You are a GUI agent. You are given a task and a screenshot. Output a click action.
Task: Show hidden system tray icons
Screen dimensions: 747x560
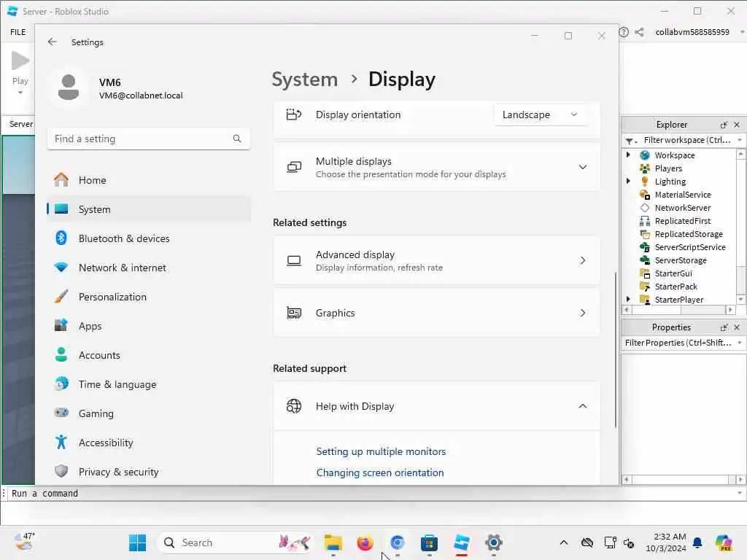tap(564, 542)
